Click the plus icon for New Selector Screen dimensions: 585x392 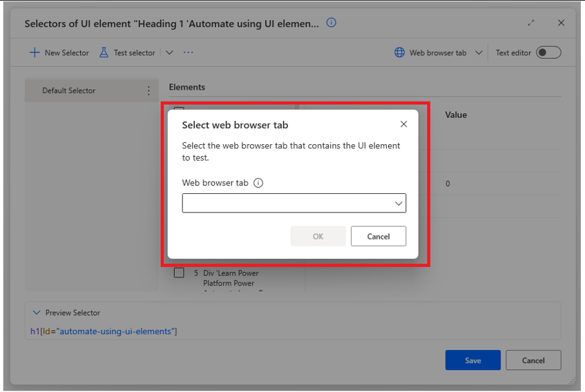35,52
